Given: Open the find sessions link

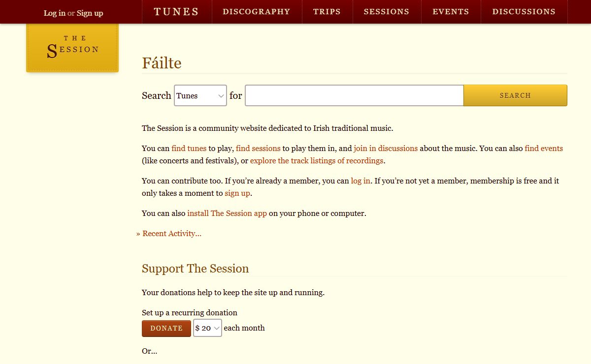Looking at the screenshot, I should pyautogui.click(x=258, y=149).
